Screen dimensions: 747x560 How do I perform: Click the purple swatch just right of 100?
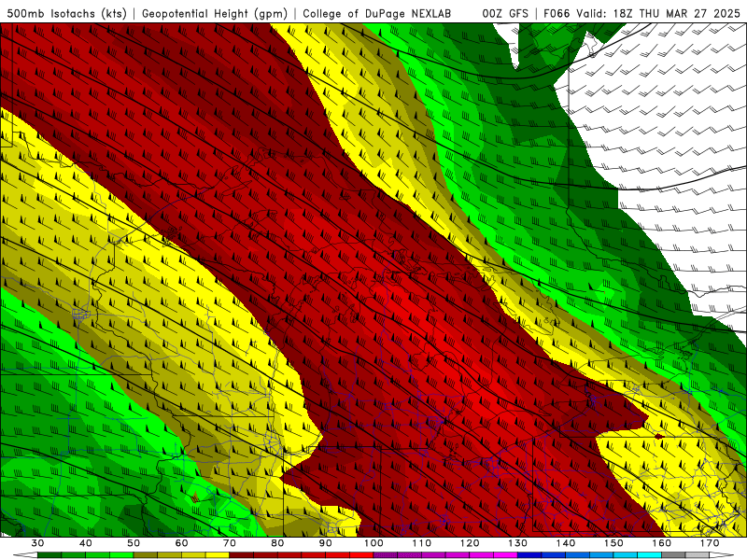pyautogui.click(x=386, y=555)
